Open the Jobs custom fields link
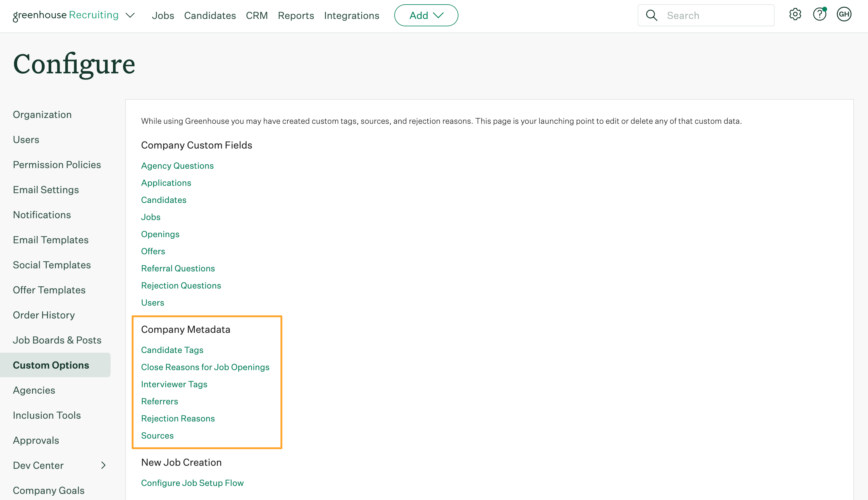The image size is (868, 500). click(151, 217)
